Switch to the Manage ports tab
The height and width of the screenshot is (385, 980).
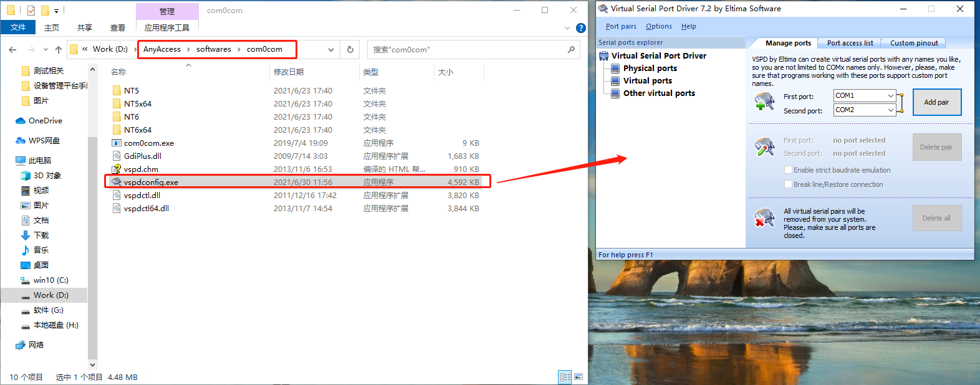click(788, 43)
